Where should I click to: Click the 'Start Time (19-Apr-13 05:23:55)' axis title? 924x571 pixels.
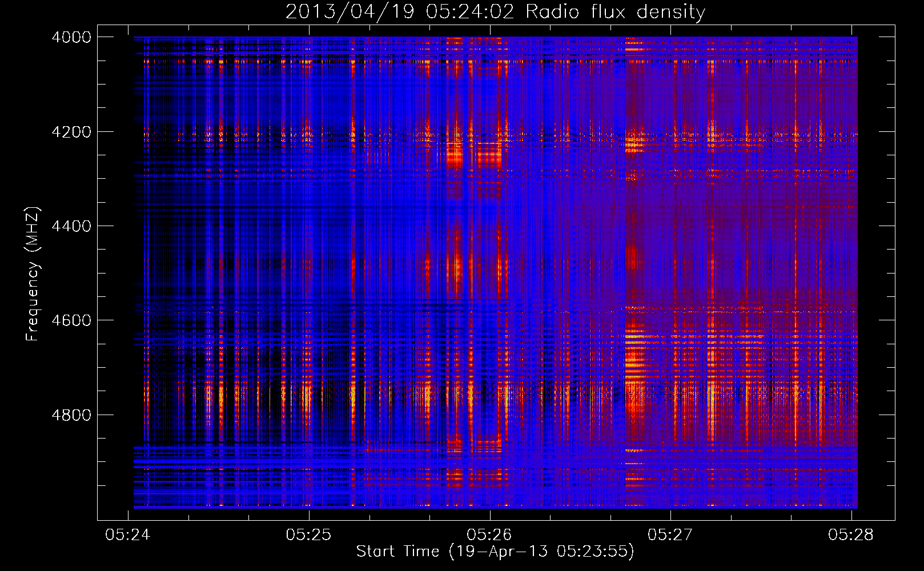[x=495, y=552]
